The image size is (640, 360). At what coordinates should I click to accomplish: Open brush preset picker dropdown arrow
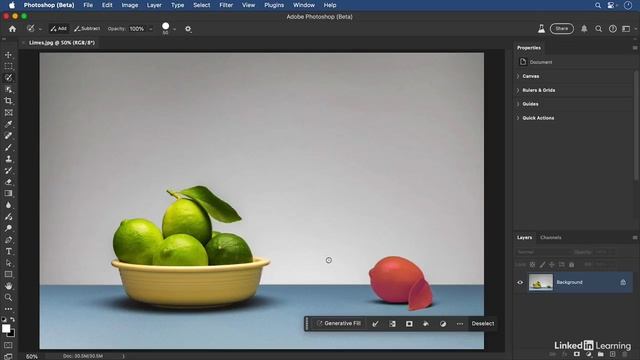coord(175,29)
